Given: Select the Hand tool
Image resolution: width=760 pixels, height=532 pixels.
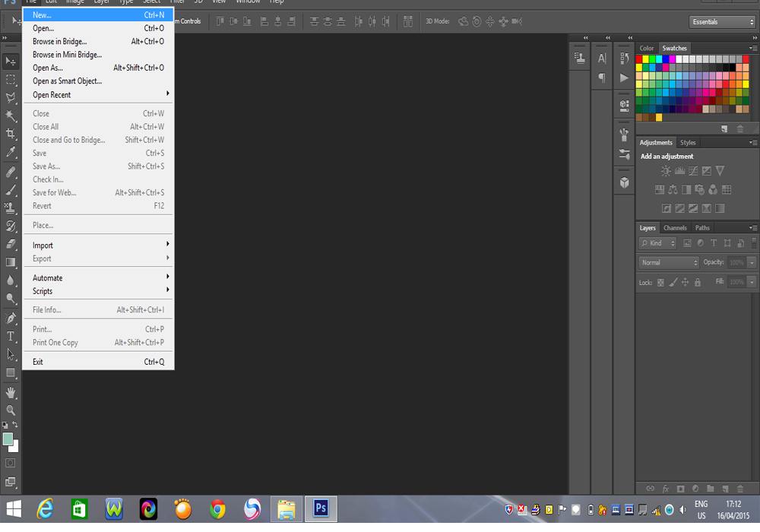Looking at the screenshot, I should [11, 392].
